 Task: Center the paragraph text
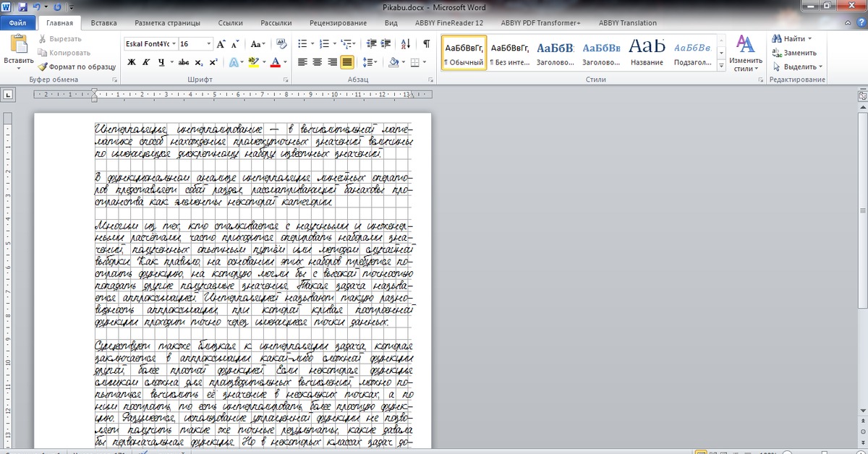click(x=318, y=62)
